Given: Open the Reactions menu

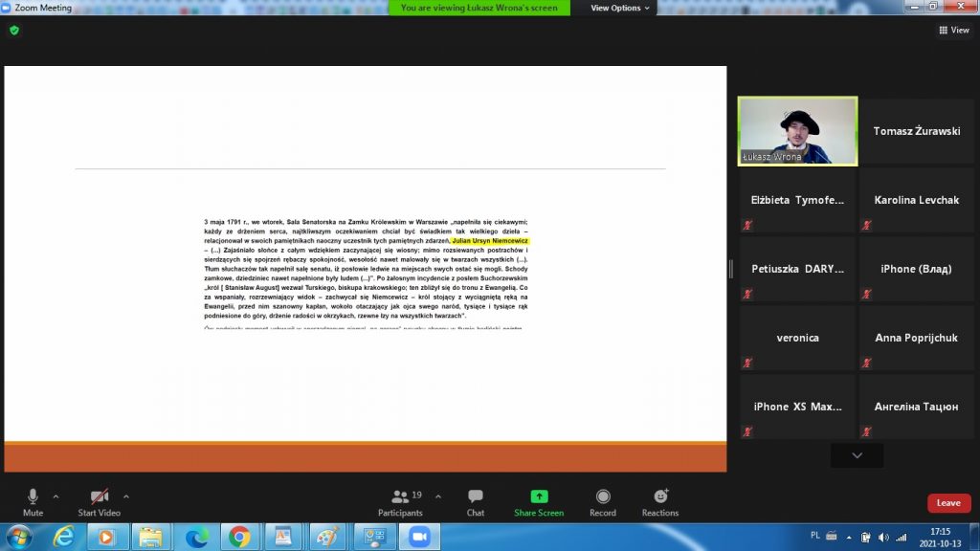Looking at the screenshot, I should click(x=660, y=501).
